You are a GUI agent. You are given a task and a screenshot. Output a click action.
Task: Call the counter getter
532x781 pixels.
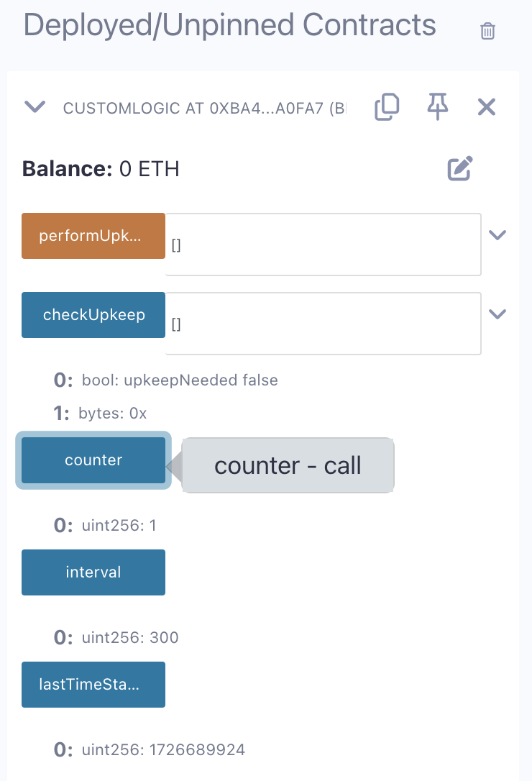93,460
